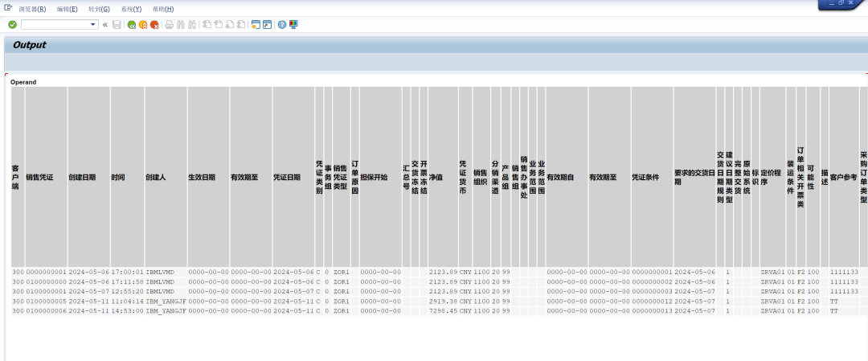The width and height of the screenshot is (868, 361).
Task: Jump to First Page icon
Action: click(x=207, y=25)
